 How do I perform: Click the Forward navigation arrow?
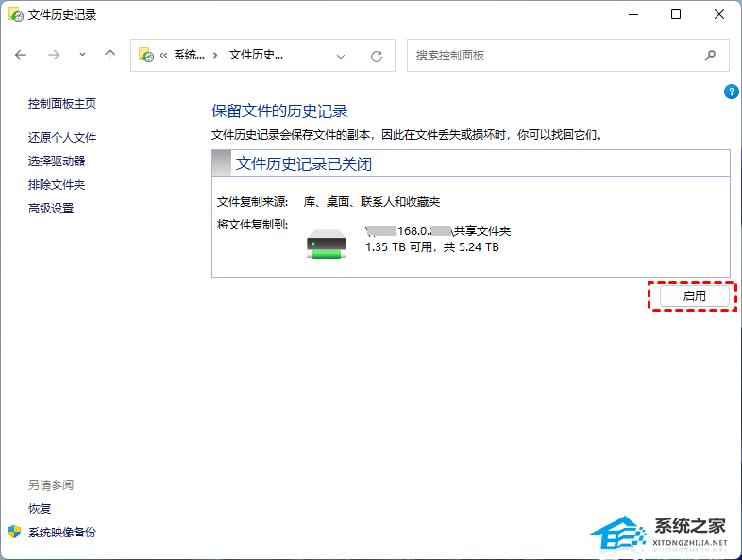[54, 56]
